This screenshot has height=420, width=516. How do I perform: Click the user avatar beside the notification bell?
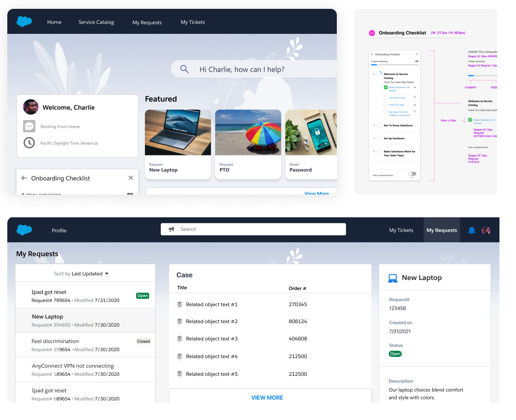click(x=486, y=230)
